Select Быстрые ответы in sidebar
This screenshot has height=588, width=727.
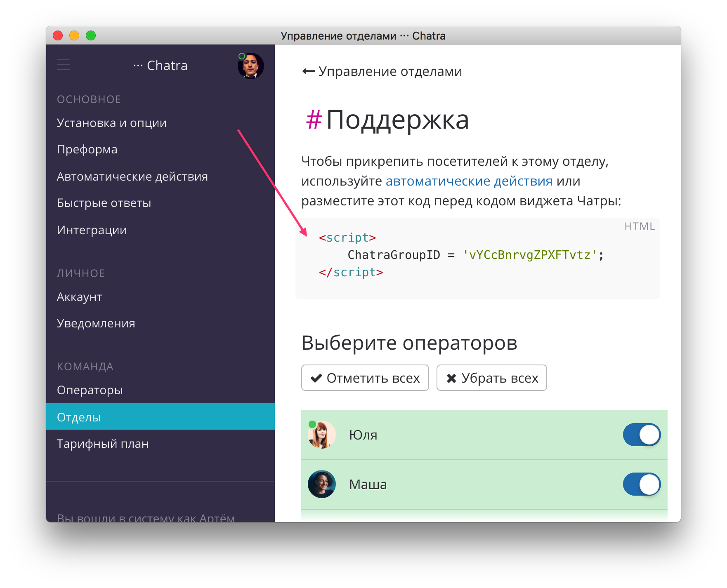104,203
